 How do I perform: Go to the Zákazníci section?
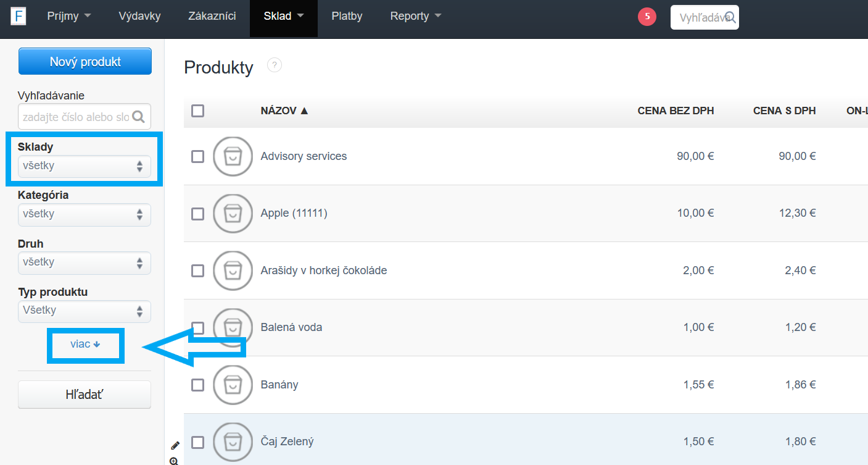212,17
